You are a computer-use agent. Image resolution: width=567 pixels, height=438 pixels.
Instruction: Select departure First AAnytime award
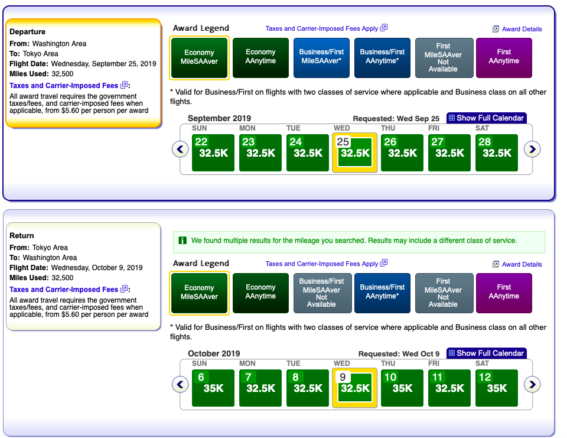click(504, 58)
